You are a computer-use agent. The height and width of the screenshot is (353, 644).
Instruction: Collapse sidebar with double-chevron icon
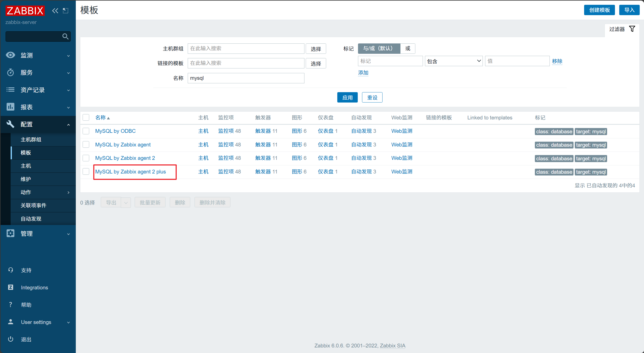pos(55,11)
